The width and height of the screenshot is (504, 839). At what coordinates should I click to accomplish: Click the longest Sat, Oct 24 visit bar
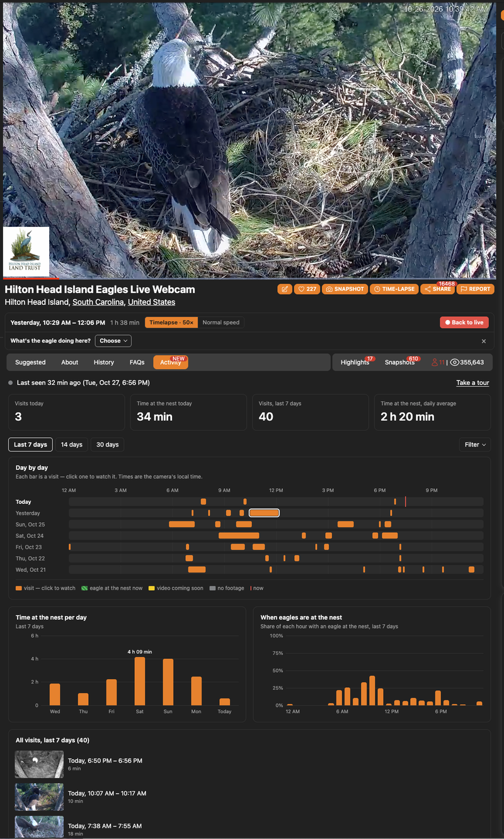pyautogui.click(x=239, y=536)
